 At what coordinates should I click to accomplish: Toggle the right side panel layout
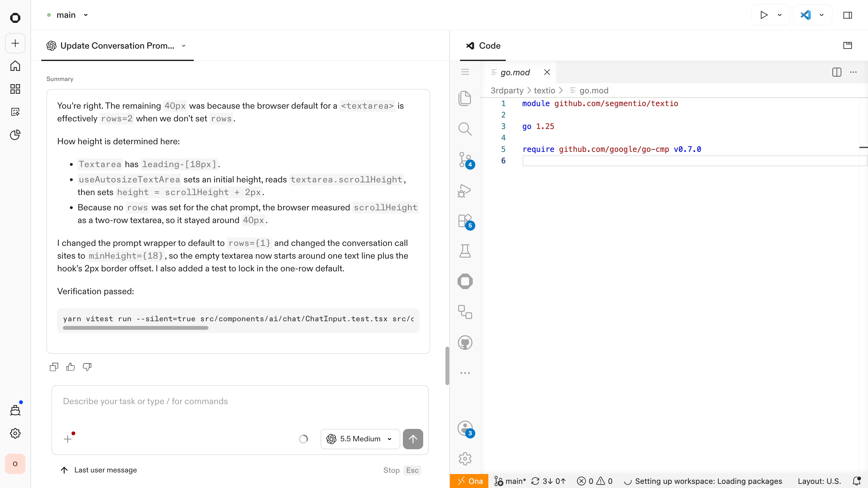coord(848,15)
